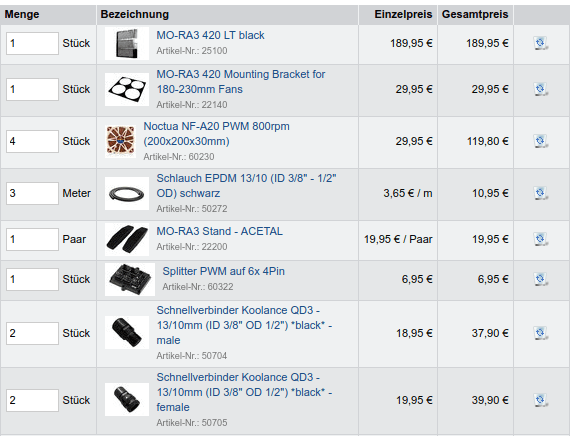576x436 pixels.
Task: Delete the Mounting Bracket row using trash icon
Action: click(540, 89)
